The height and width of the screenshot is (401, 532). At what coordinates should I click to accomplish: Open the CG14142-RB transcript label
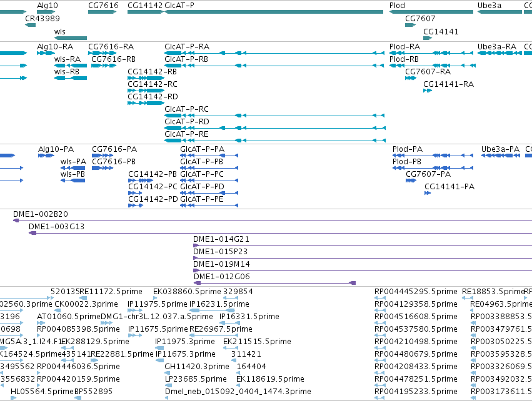[x=152, y=72]
